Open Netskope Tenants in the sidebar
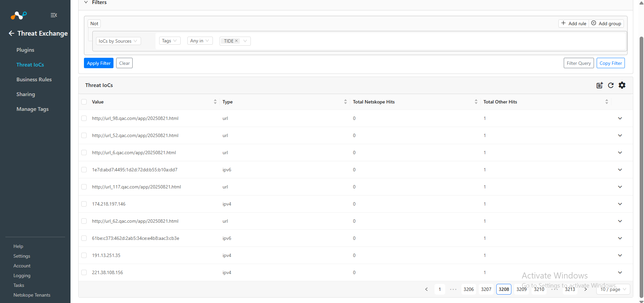The image size is (644, 303). tap(32, 295)
